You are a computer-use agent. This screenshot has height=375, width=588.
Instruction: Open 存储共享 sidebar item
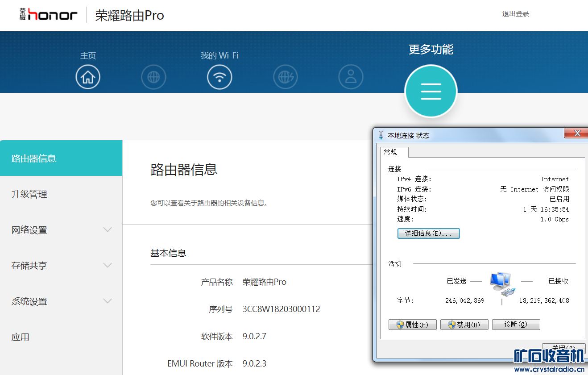61,266
